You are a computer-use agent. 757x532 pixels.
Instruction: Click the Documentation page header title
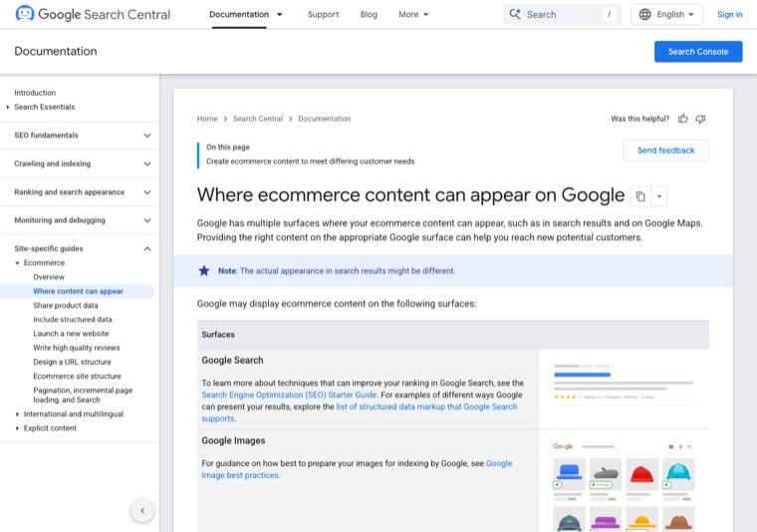pos(56,51)
